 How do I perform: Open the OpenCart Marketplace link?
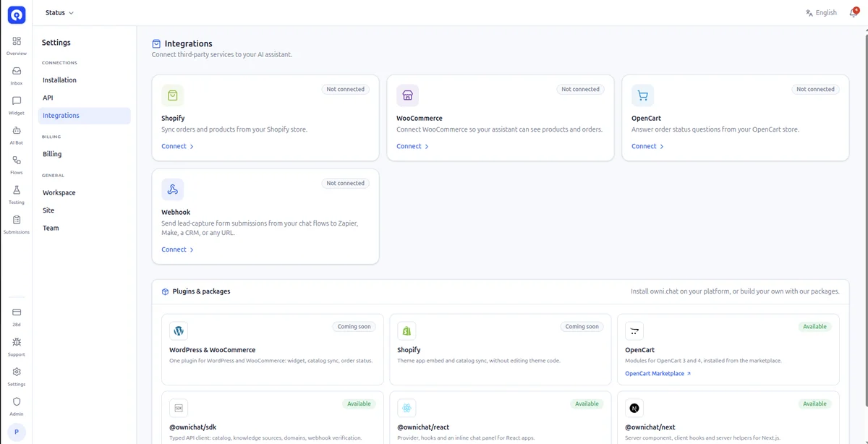(x=658, y=374)
